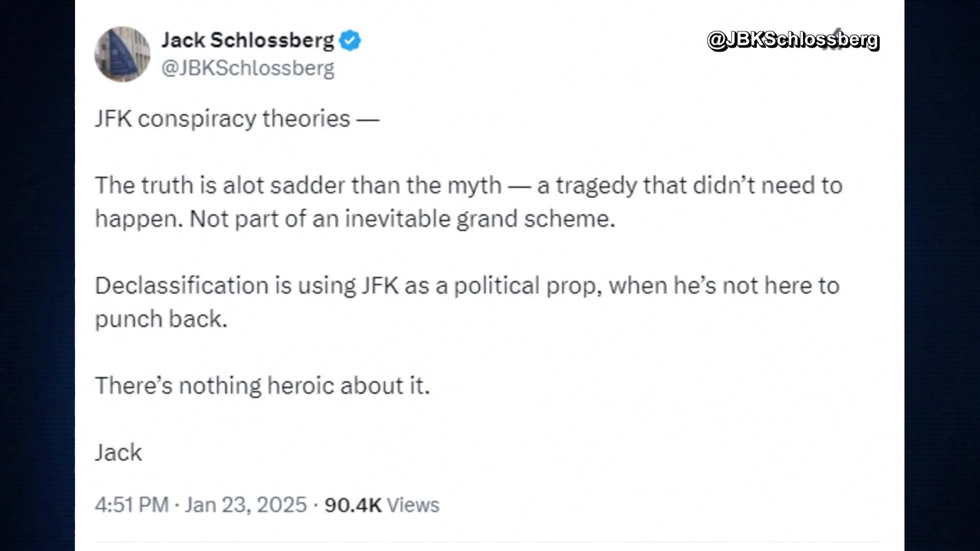Open the 90.4K Views count
Screen dimensions: 980x551
382,505
